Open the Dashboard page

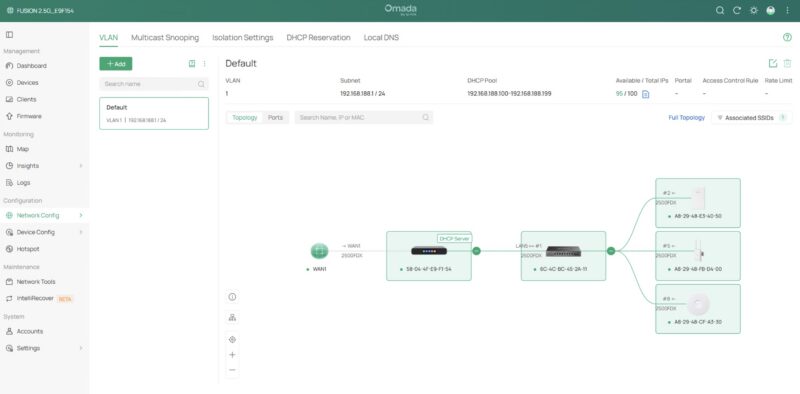[x=31, y=66]
